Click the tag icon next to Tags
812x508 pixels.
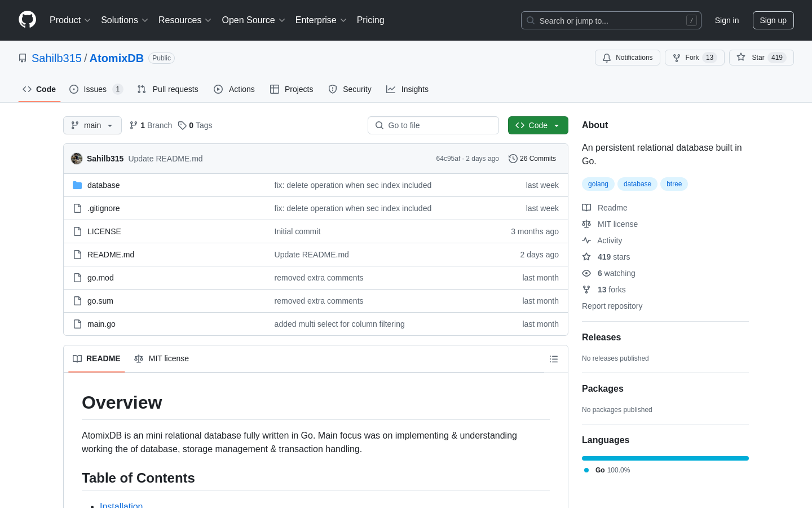(x=182, y=125)
